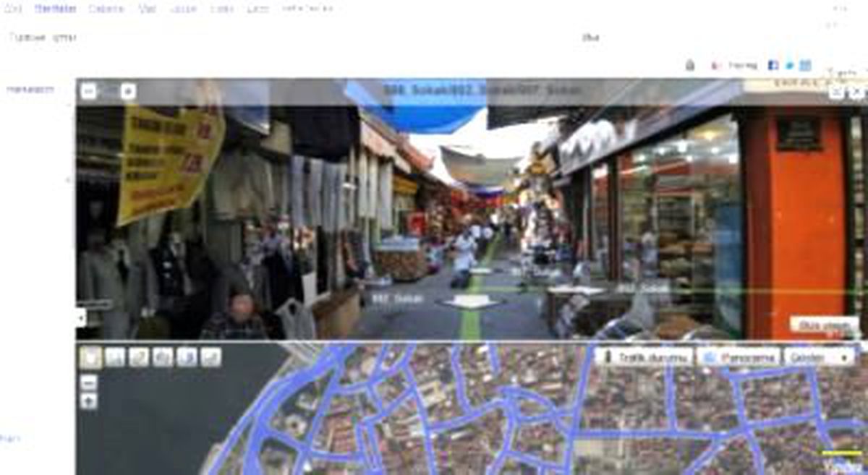
Task: Close the panorama viewer
Action: [856, 92]
